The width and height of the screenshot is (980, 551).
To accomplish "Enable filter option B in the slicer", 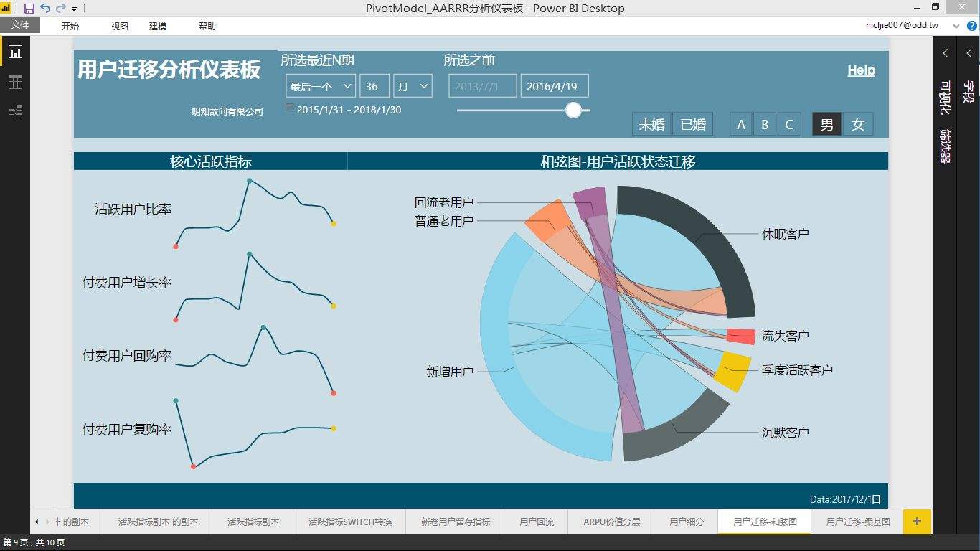I will (x=765, y=123).
